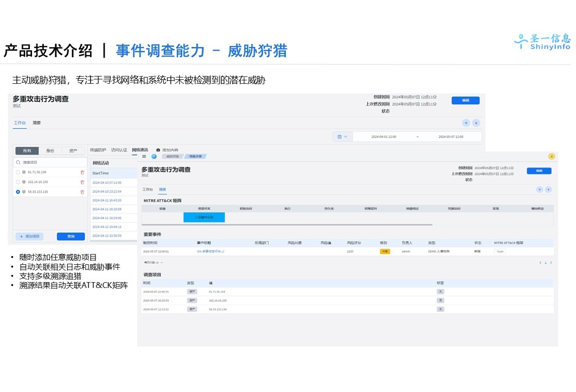Expand the 每页行数 rows-per-page dropdown
Image resolution: width=576 pixels, height=392 pixels.
153,262
